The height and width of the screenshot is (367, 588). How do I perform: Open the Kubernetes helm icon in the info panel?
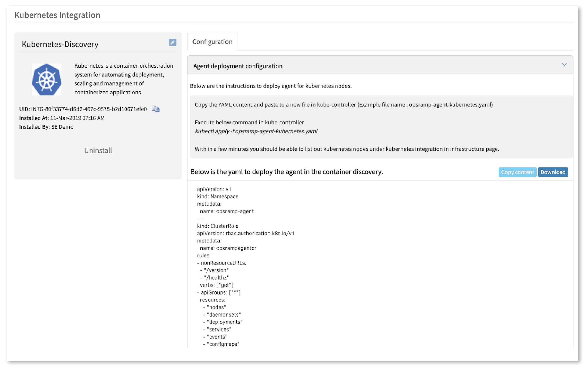46,79
